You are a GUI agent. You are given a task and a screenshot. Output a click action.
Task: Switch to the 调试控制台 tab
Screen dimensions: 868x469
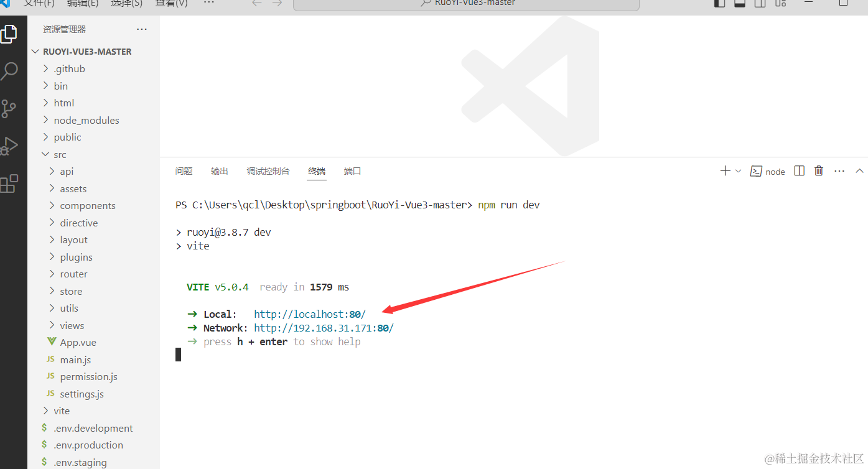pos(268,171)
